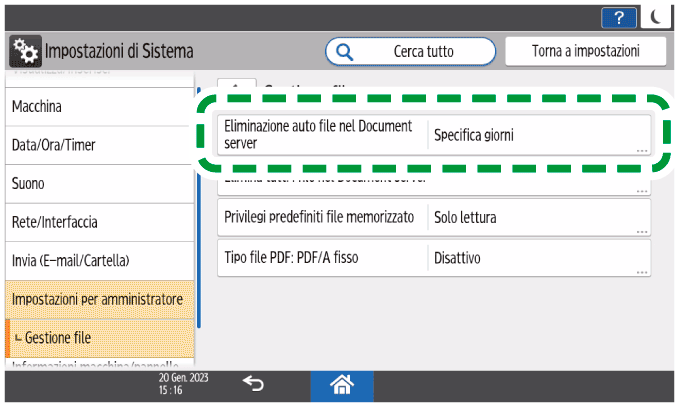This screenshot has height=404, width=679.
Task: Open the Rete/Interfaccia menu item
Action: coord(98,222)
